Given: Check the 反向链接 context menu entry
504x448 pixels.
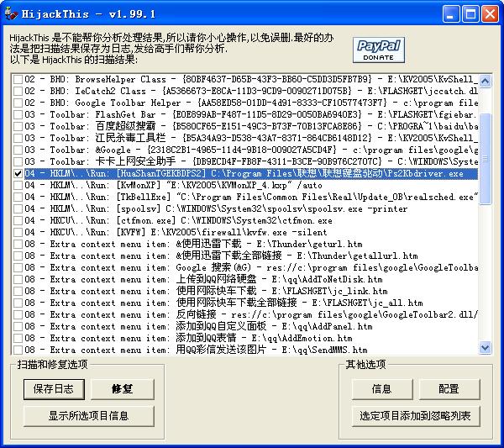Looking at the screenshot, I should click(x=18, y=314).
